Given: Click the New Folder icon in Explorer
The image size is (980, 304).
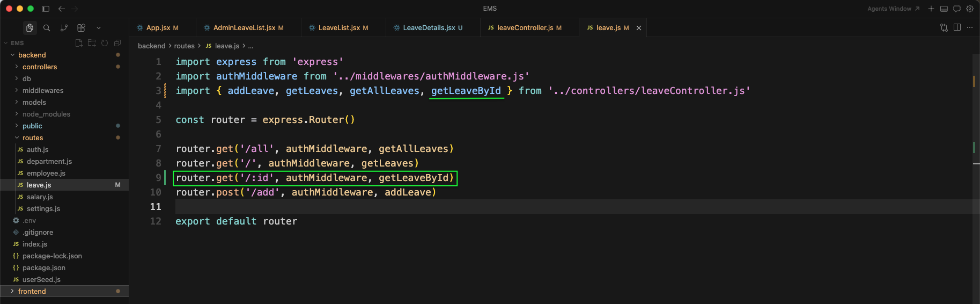Looking at the screenshot, I should pyautogui.click(x=92, y=43).
